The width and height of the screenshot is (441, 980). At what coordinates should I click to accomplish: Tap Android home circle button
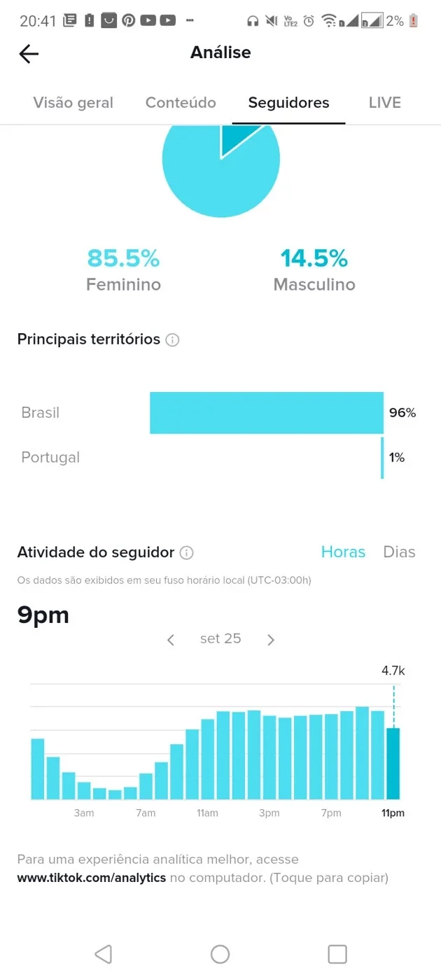tap(220, 953)
